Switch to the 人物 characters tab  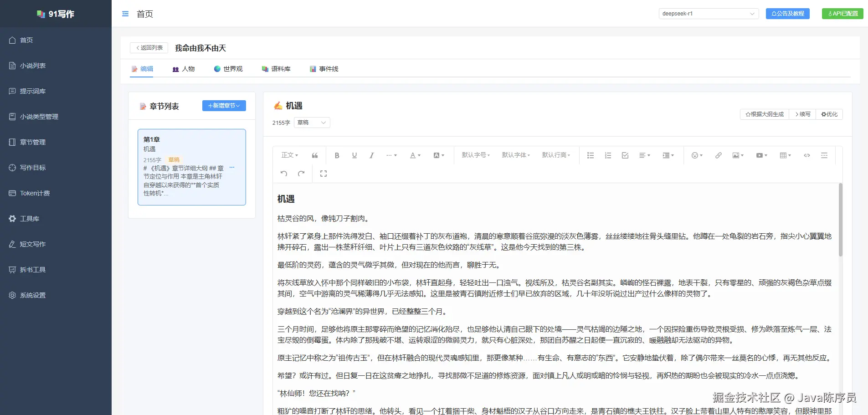tap(184, 69)
